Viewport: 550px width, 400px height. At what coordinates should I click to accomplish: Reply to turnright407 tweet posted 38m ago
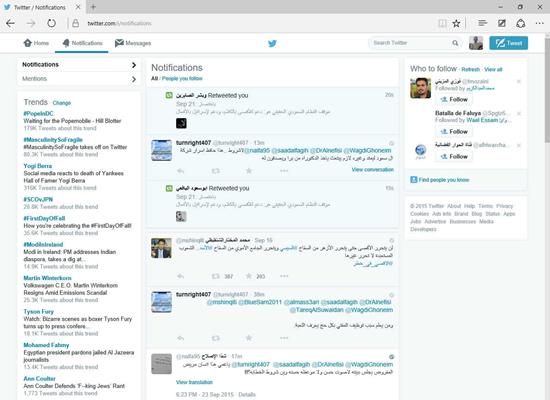[x=181, y=338]
